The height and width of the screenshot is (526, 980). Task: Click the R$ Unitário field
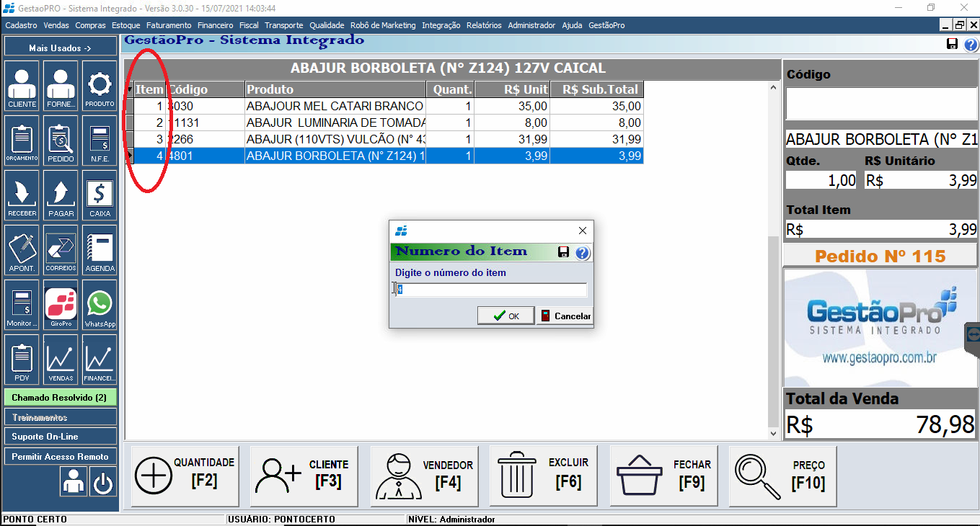click(x=921, y=180)
